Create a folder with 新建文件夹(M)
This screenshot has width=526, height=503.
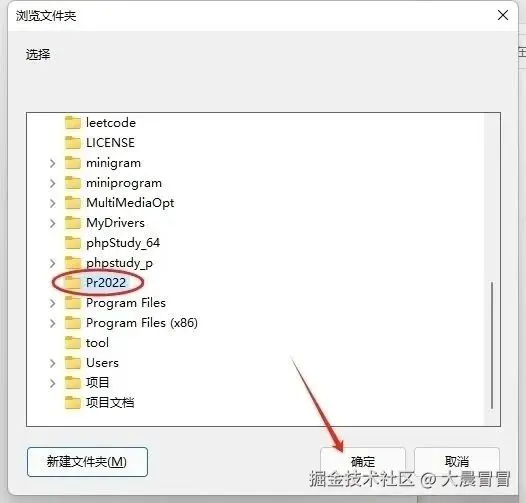point(87,462)
